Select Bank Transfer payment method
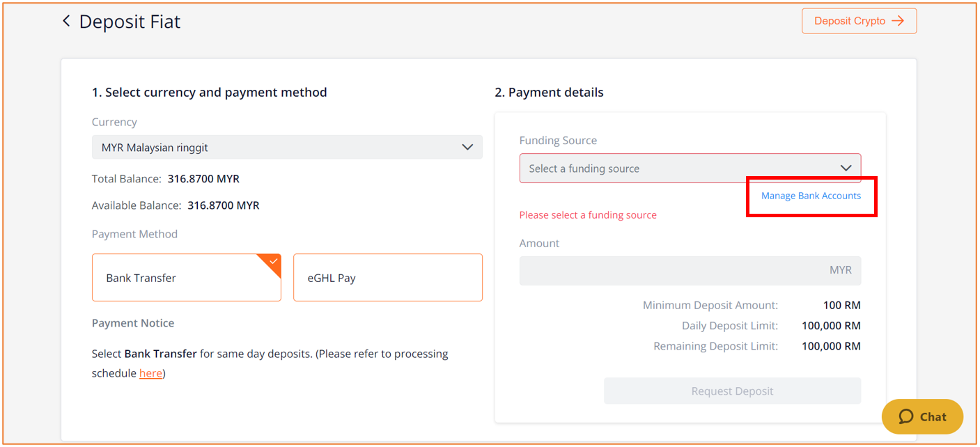 click(187, 277)
